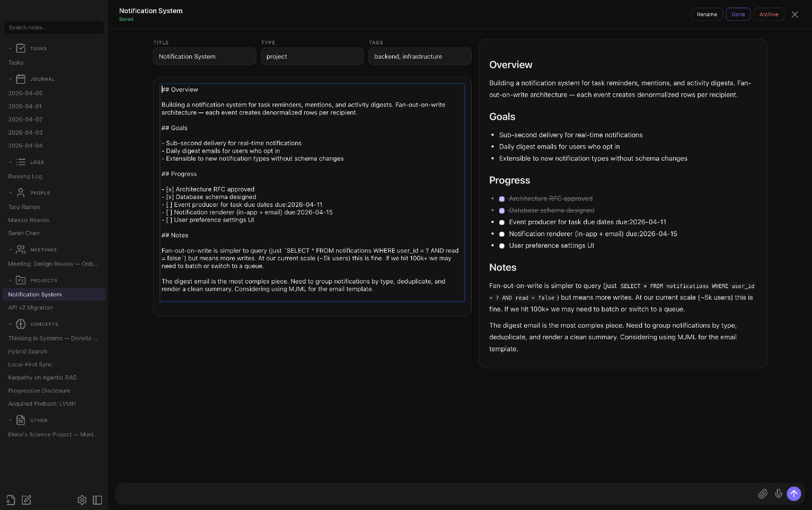
Task: Click into the markdown editor textarea
Action: click(x=312, y=193)
